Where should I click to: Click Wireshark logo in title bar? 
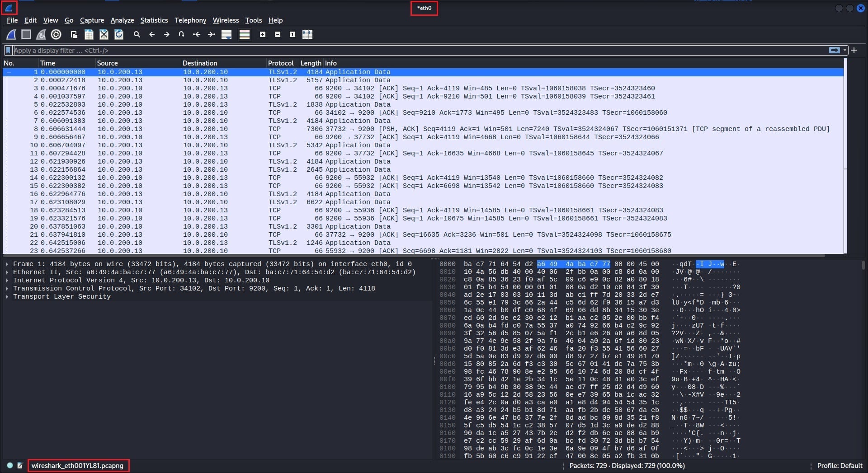pyautogui.click(x=9, y=8)
